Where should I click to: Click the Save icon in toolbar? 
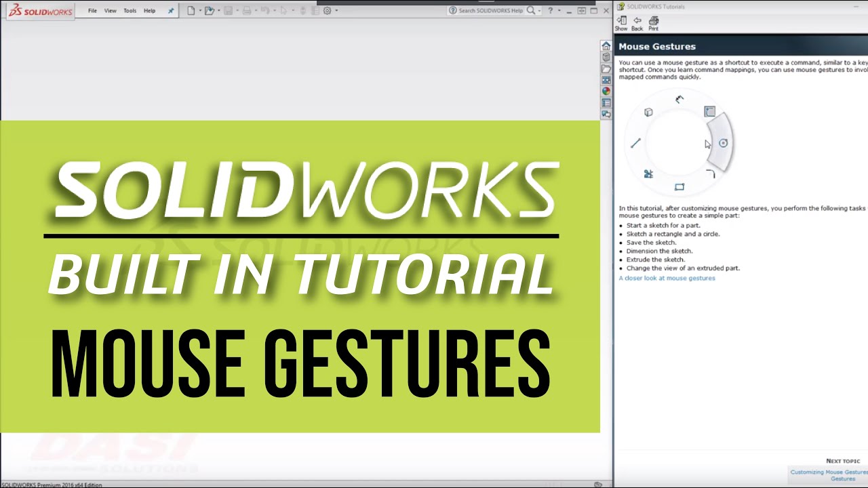coord(229,11)
